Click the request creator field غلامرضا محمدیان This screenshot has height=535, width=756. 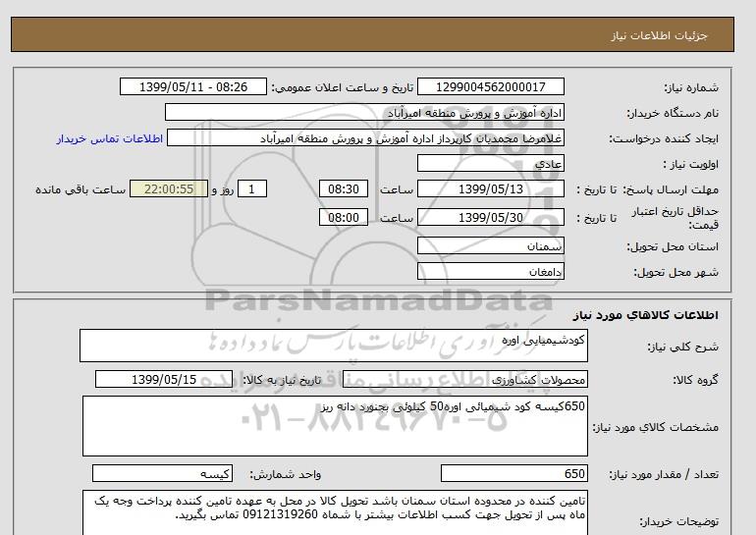point(365,137)
